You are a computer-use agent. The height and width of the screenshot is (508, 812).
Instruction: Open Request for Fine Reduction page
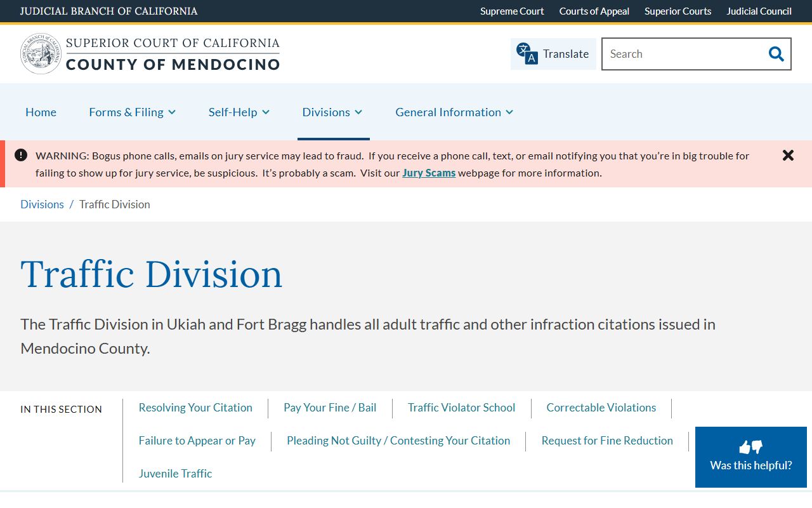point(607,441)
